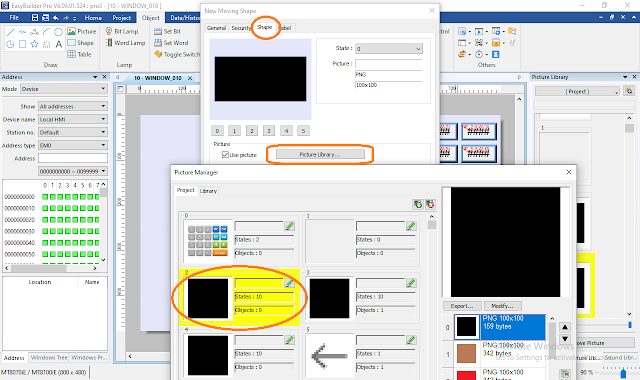Switch to the Home ribbon tab
The height and width of the screenshot is (380, 640).
coord(93,18)
